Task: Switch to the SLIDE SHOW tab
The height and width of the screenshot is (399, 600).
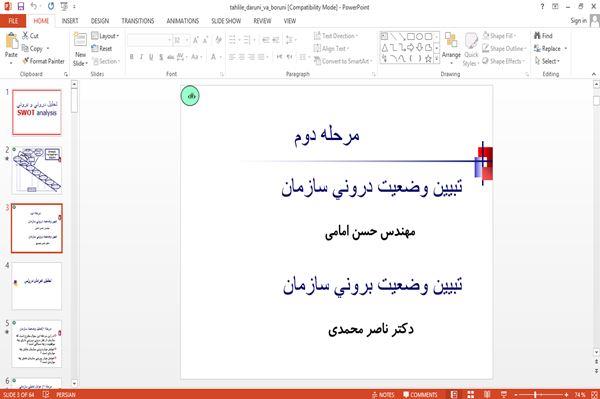Action: 226,21
